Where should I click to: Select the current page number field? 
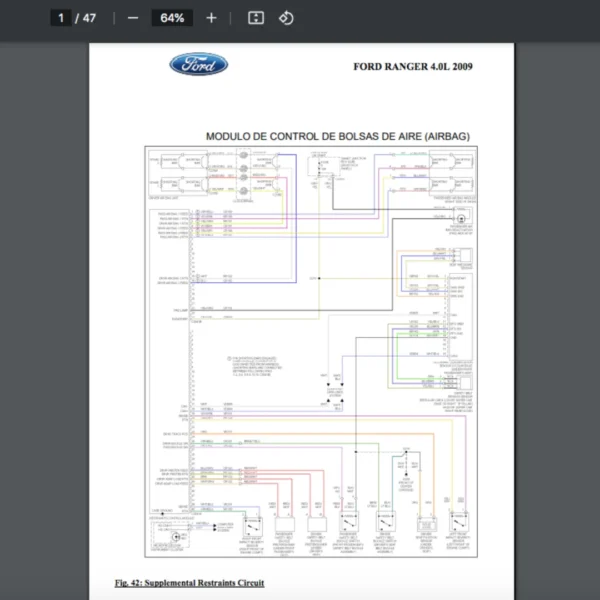60,18
